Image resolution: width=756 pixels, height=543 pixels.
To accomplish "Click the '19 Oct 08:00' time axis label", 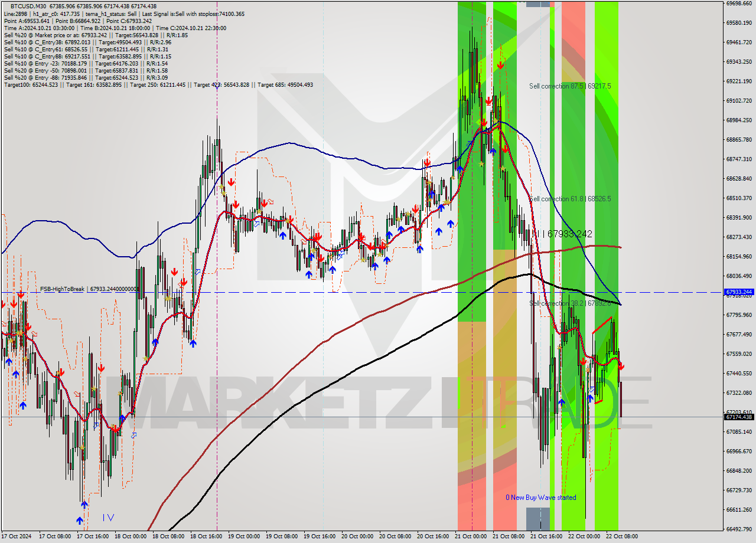I will click(x=281, y=537).
